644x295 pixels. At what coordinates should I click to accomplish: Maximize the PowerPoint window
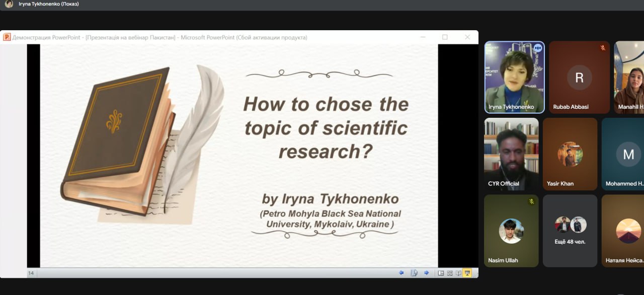click(445, 37)
